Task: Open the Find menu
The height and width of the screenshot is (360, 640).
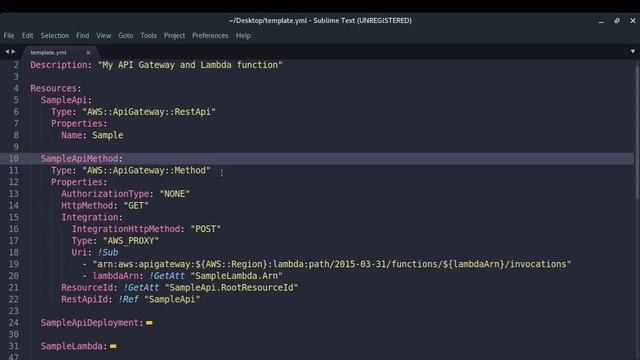Action: pos(82,36)
